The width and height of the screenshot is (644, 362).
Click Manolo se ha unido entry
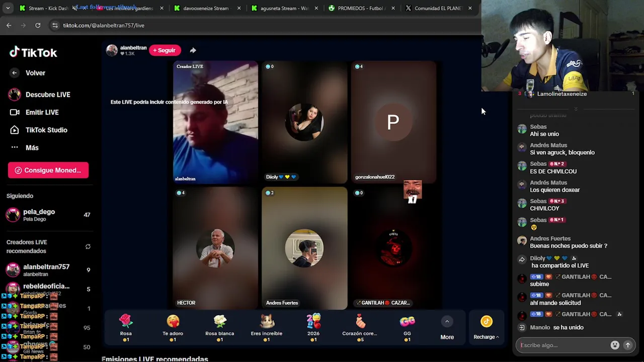556,327
